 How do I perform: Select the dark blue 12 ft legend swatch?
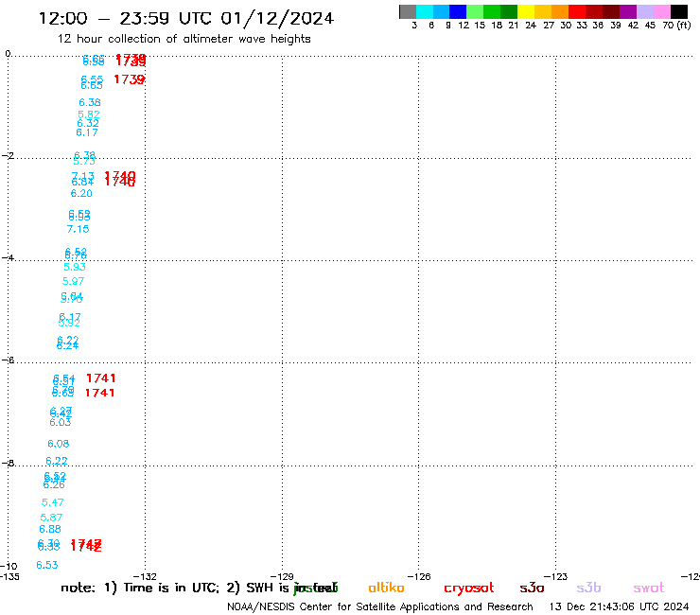(459, 11)
